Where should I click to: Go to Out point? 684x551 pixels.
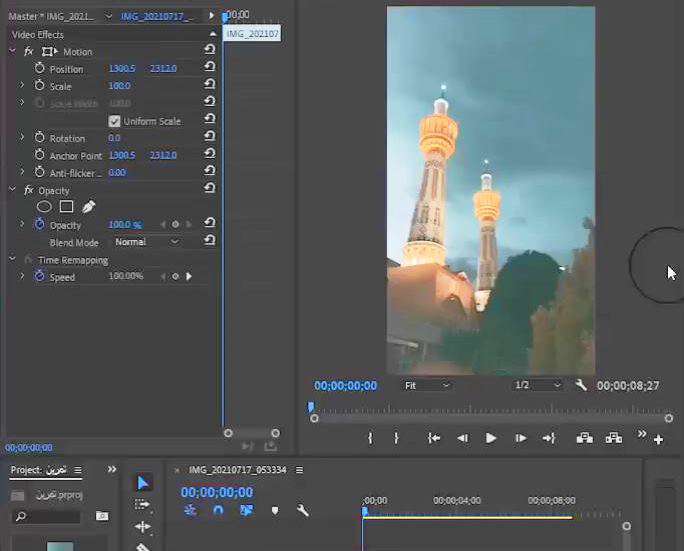549,438
